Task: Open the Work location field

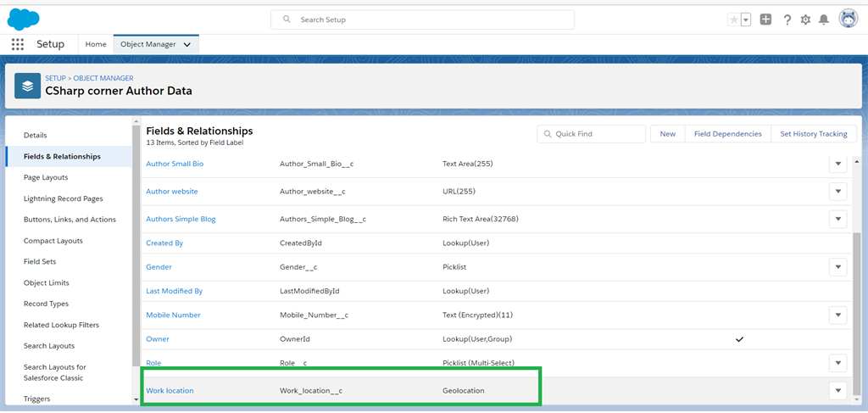Action: pos(170,390)
